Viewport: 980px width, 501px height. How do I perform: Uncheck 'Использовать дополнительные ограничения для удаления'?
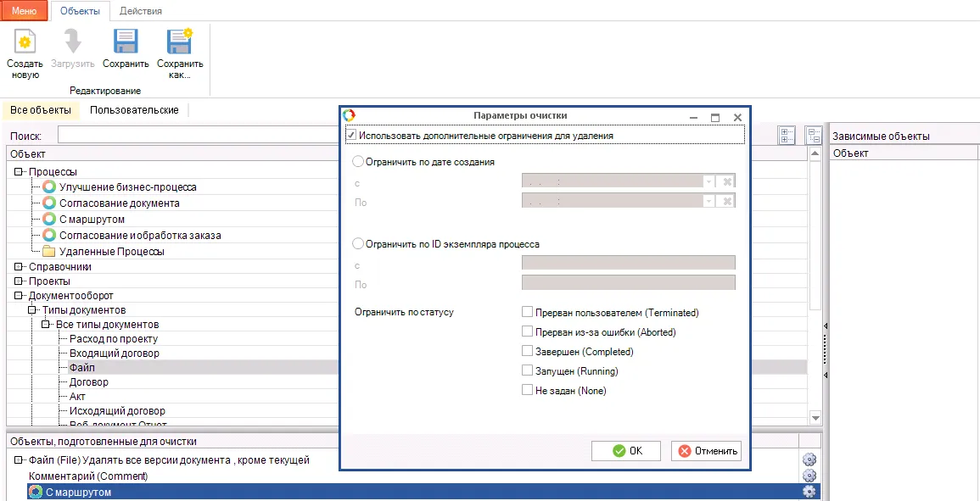(x=352, y=136)
